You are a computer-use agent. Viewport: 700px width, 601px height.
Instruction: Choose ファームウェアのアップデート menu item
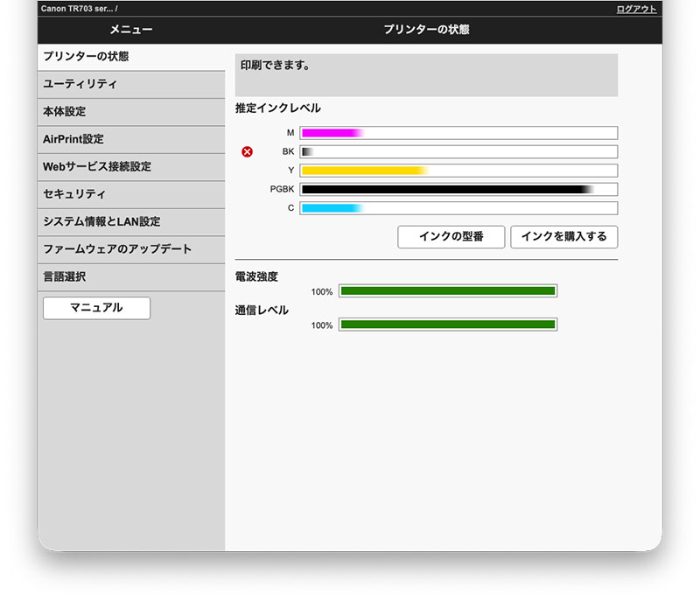(x=131, y=249)
